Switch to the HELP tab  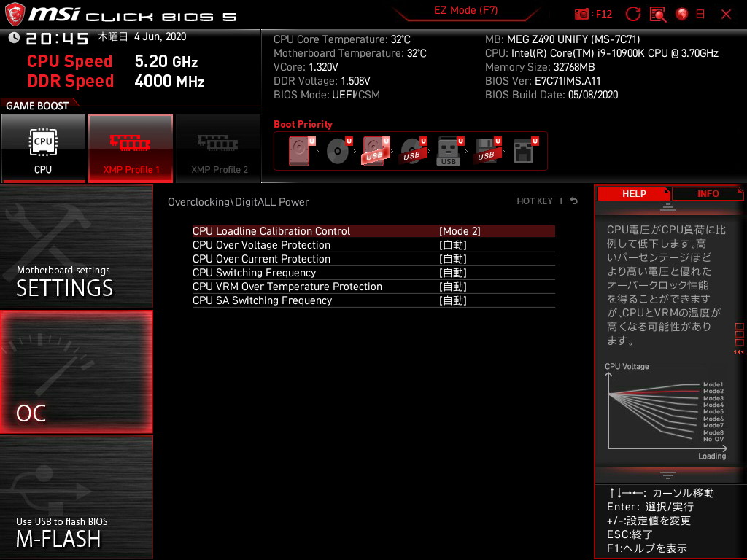point(634,194)
